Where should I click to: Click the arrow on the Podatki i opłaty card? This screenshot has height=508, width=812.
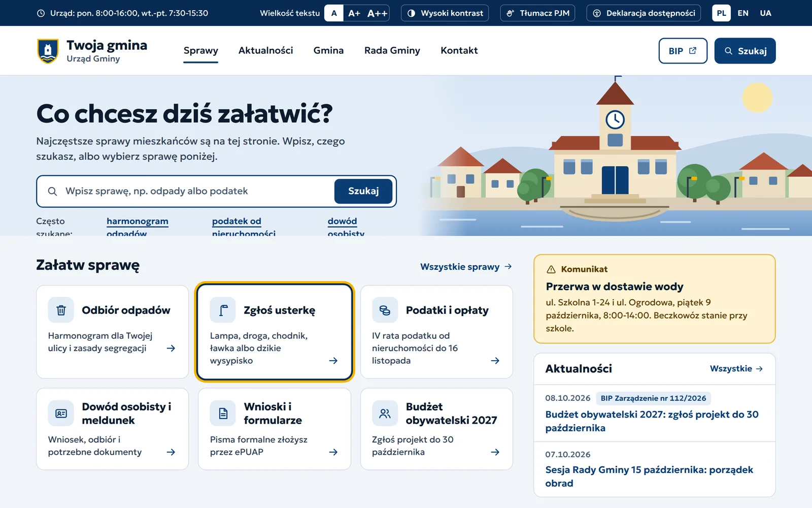(495, 361)
